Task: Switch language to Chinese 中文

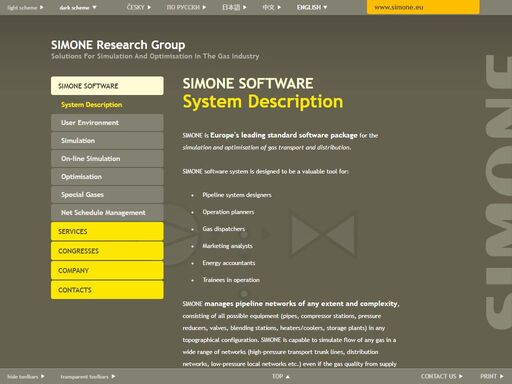Action: (272, 7)
